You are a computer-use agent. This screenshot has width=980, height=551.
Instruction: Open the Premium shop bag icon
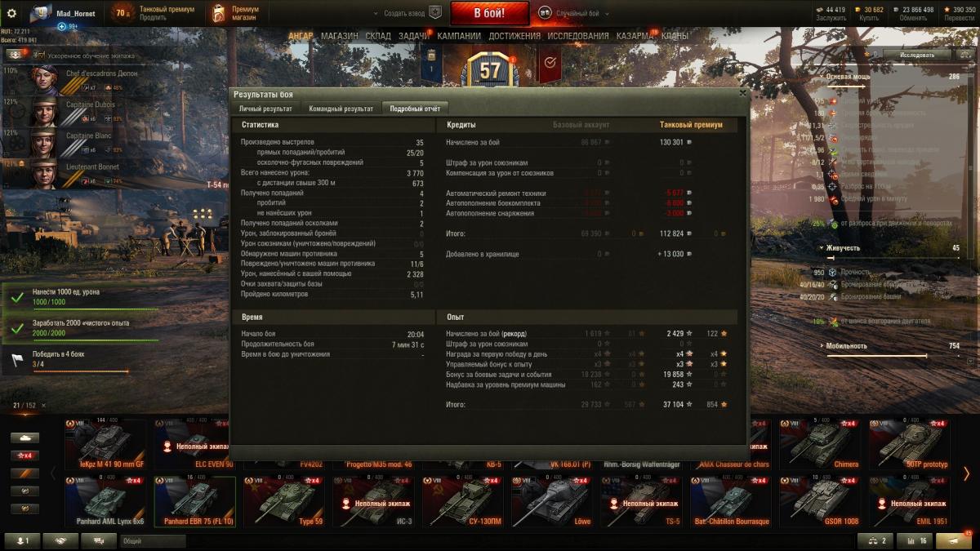tap(218, 13)
